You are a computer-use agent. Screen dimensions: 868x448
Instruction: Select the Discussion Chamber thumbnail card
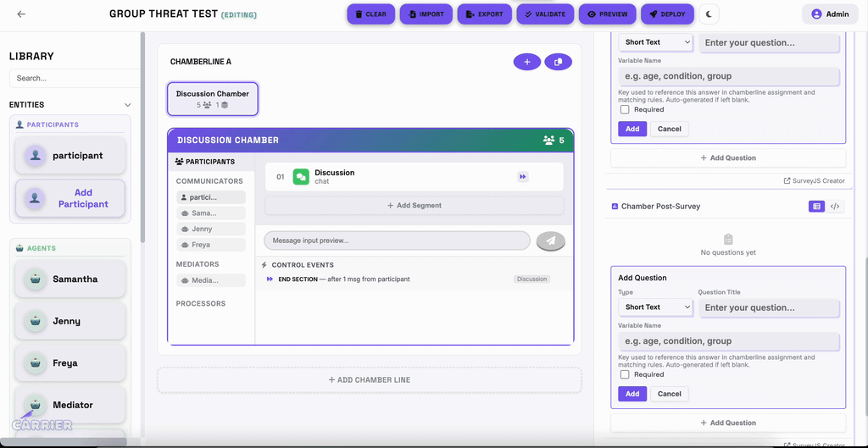pos(213,99)
